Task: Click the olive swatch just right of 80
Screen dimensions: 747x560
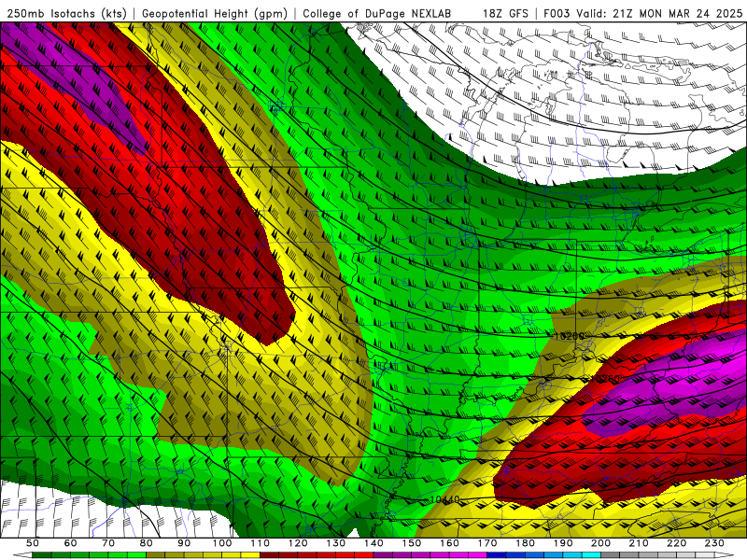Action: click(x=155, y=555)
